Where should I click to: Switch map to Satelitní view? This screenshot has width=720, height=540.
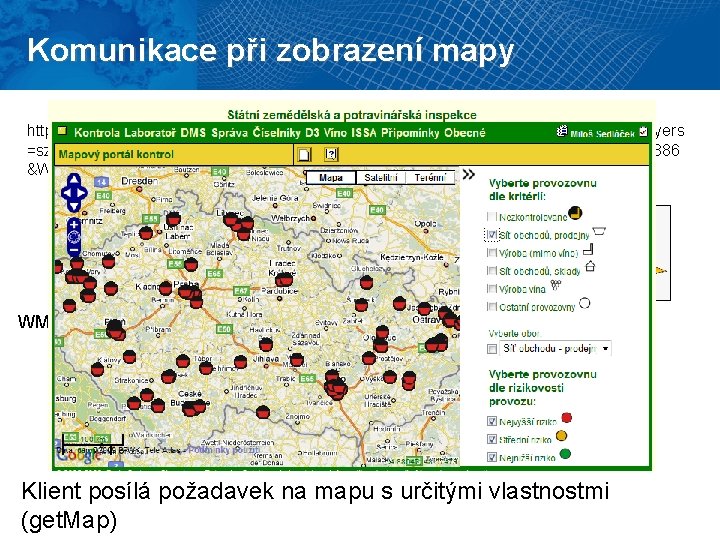point(381,177)
